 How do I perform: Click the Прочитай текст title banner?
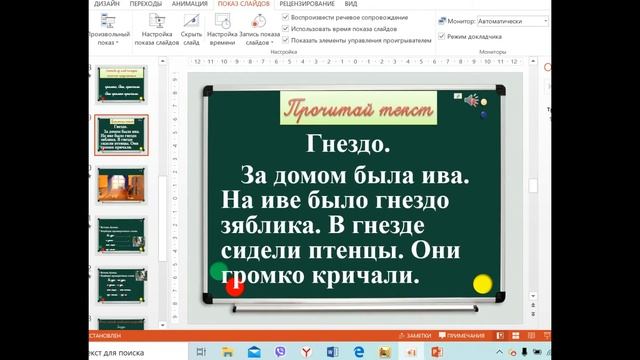pyautogui.click(x=358, y=108)
